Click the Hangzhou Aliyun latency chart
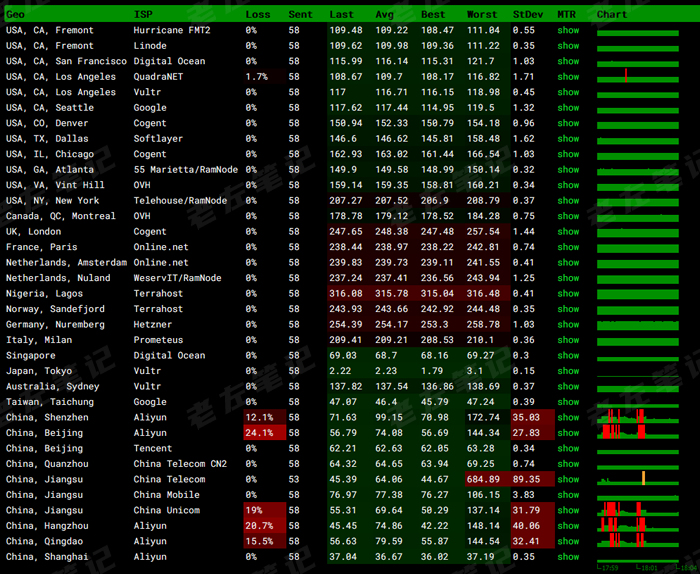Image resolution: width=700 pixels, height=574 pixels. pyautogui.click(x=638, y=524)
